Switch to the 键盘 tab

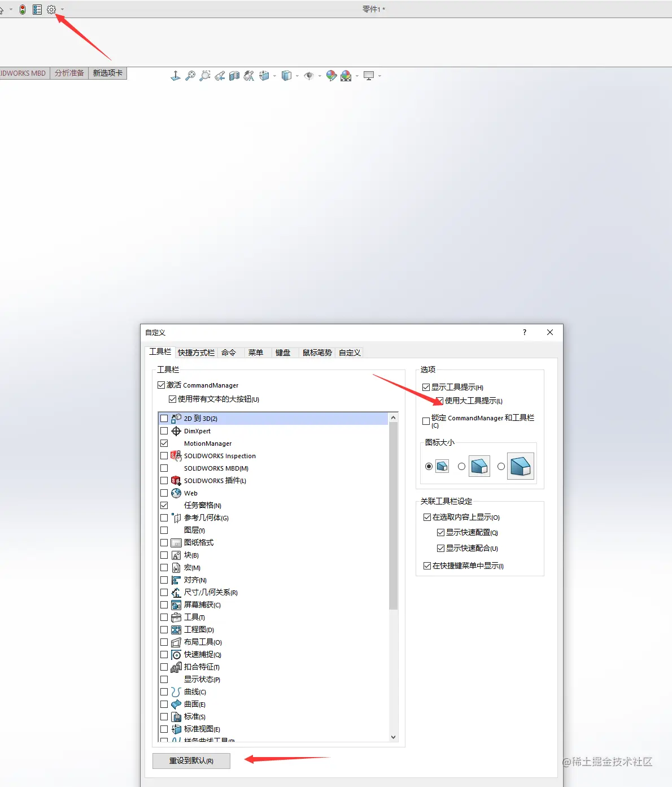(283, 353)
